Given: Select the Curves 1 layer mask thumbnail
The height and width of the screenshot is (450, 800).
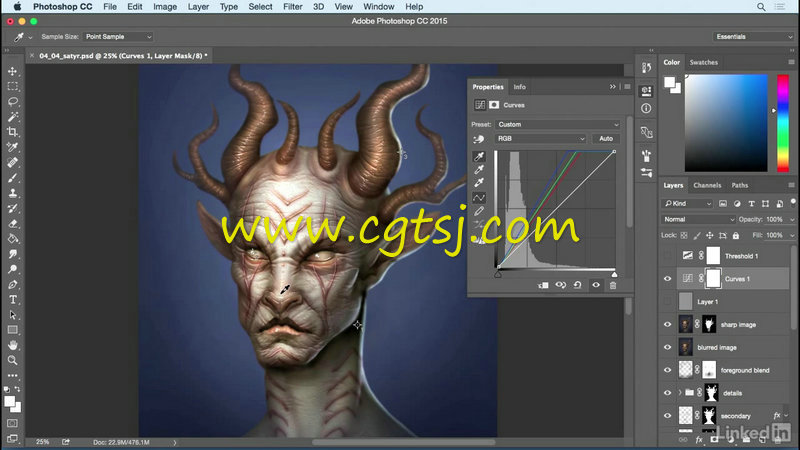Looking at the screenshot, I should click(713, 279).
